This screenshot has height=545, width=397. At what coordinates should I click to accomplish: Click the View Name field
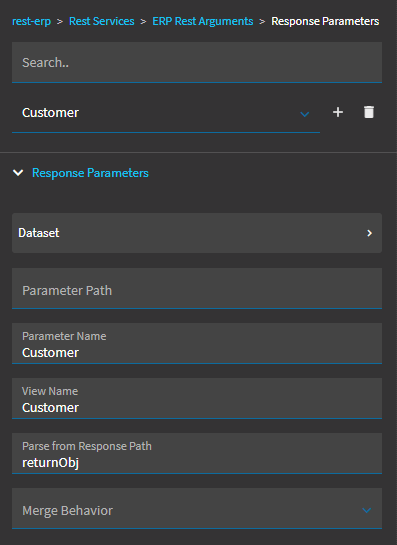197,398
